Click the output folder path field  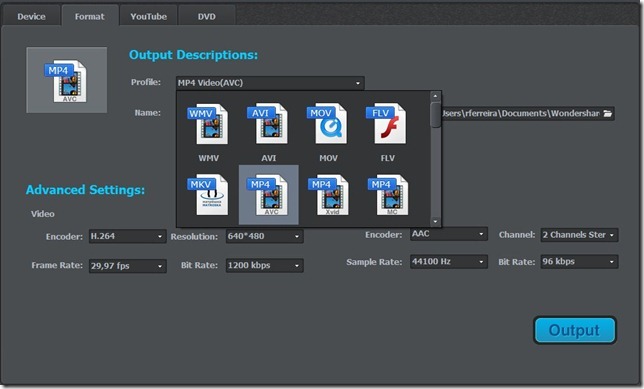click(528, 113)
